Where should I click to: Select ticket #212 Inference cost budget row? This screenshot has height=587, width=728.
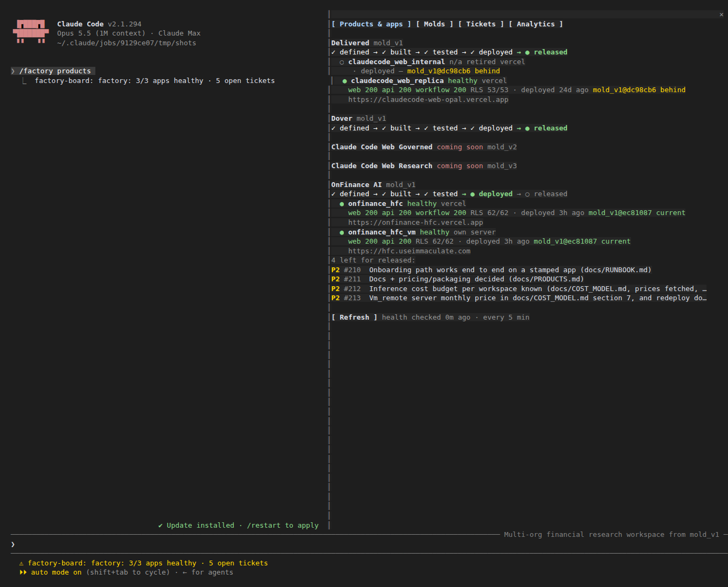(518, 289)
